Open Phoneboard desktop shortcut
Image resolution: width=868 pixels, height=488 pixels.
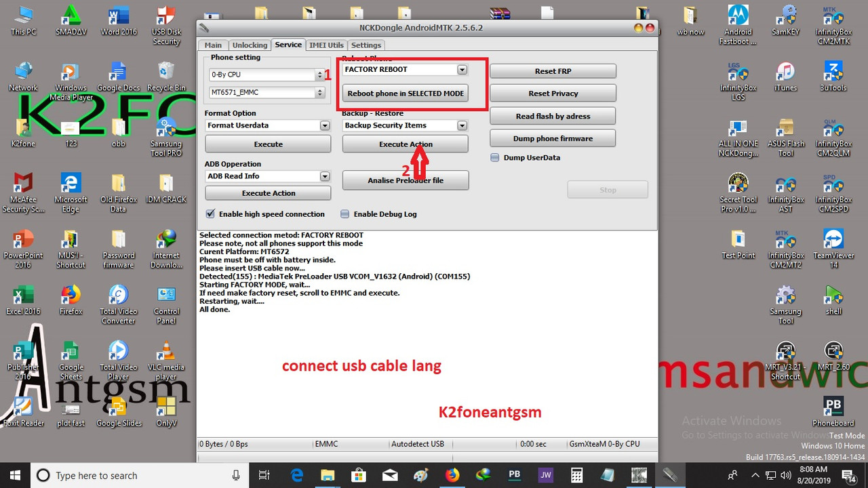pos(833,412)
